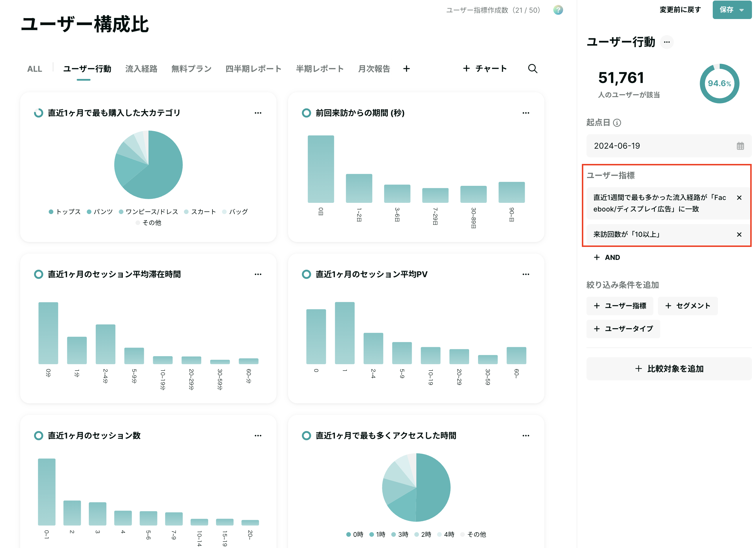Click ring icon beside 直近1ヶ月のセッション平均滞在時間
Image resolution: width=756 pixels, height=548 pixels.
[39, 274]
